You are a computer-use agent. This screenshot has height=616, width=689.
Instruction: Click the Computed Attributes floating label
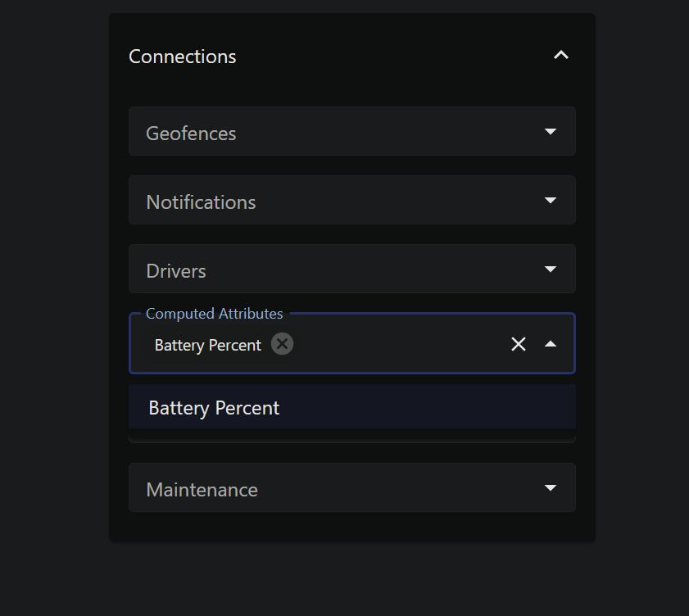tap(214, 314)
